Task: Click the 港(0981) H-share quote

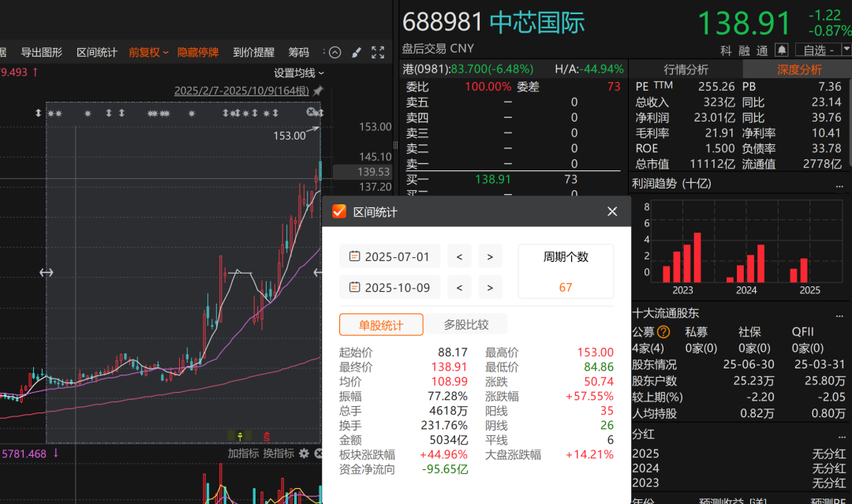Action: 468,69
